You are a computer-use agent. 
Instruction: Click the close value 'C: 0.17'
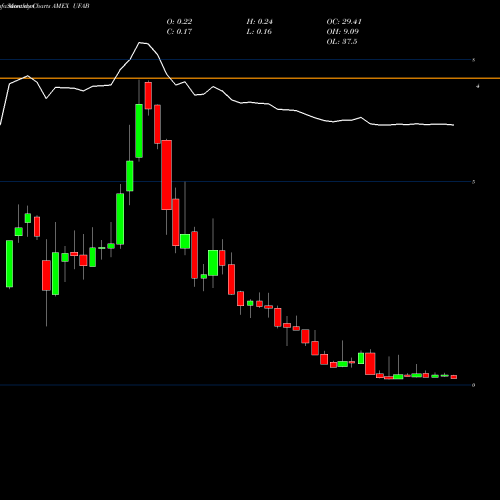179,32
